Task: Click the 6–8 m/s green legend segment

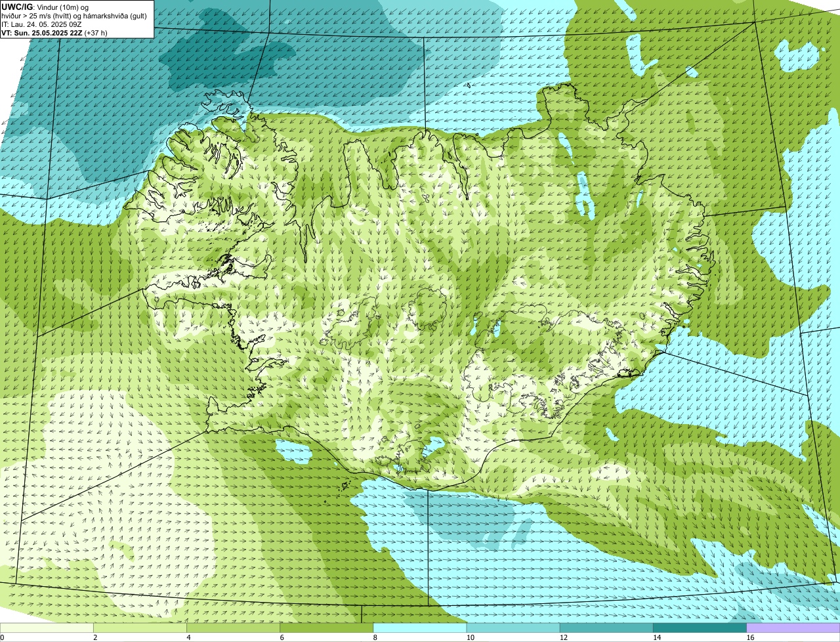Action: (x=327, y=628)
